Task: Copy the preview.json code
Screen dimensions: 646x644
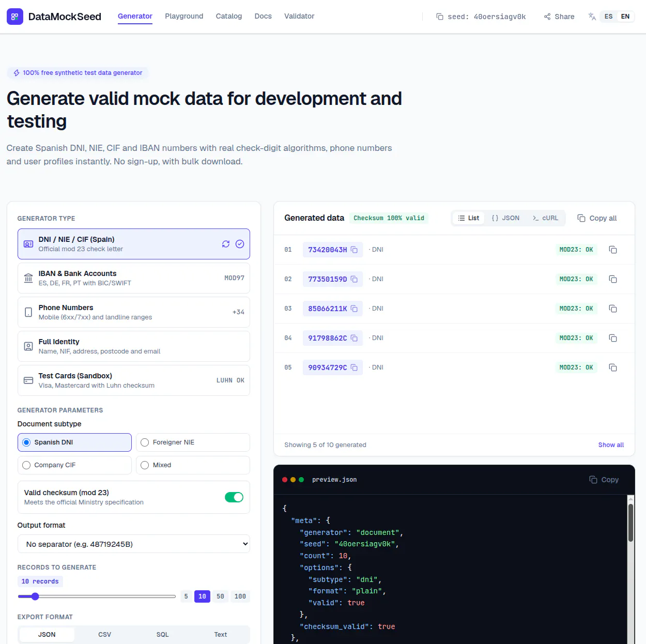Action: coord(604,480)
